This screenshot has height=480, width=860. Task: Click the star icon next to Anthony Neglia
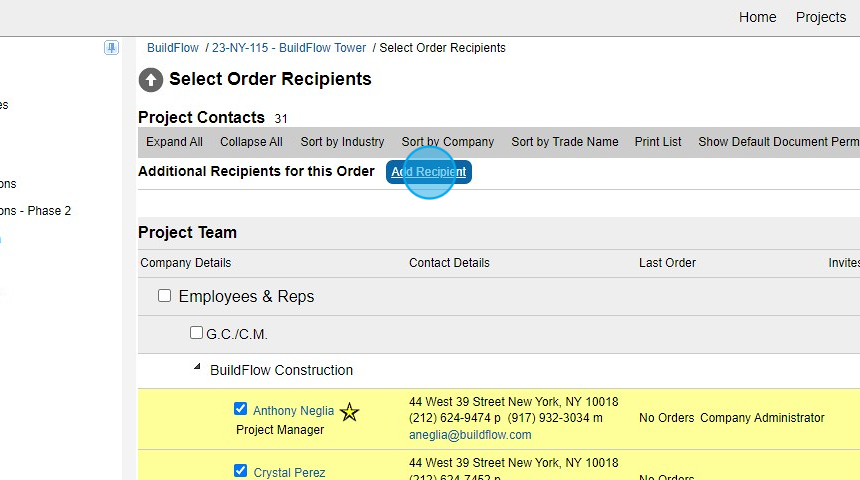(349, 411)
